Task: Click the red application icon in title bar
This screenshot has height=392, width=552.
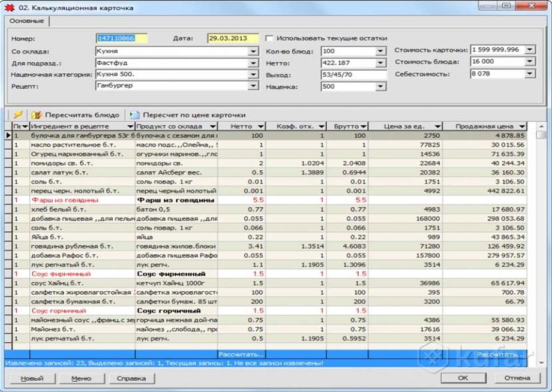Action: pyautogui.click(x=9, y=7)
